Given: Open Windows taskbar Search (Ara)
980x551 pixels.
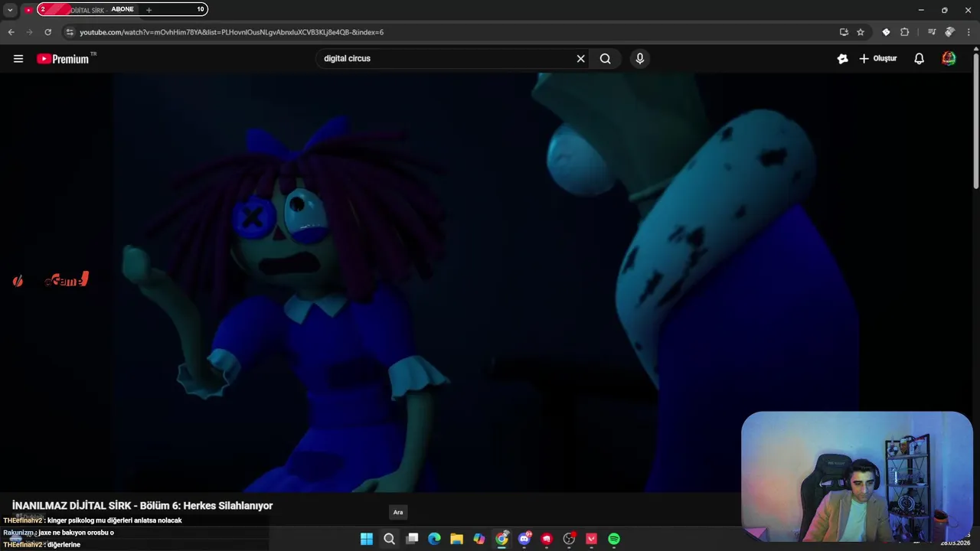Looking at the screenshot, I should [x=389, y=539].
